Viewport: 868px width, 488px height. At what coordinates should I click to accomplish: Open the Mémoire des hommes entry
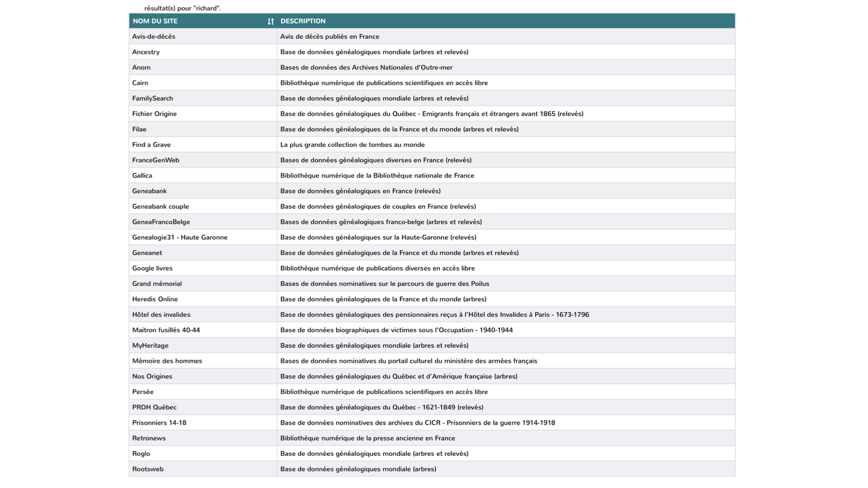(167, 361)
